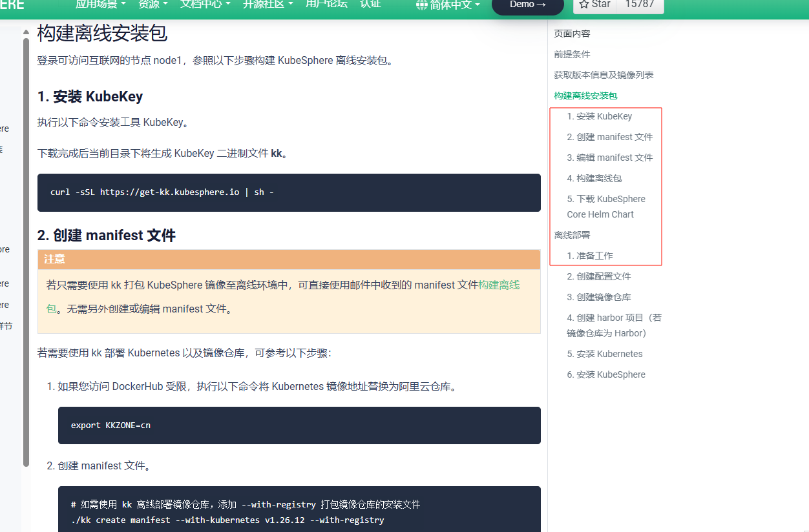
Task: Jump to 前提条件 in page contents
Action: coord(572,54)
